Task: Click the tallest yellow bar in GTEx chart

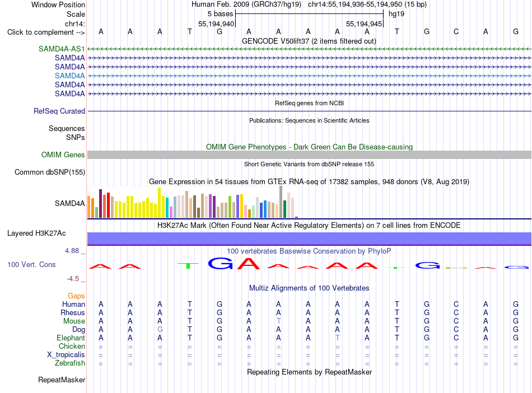Action: 159,203
